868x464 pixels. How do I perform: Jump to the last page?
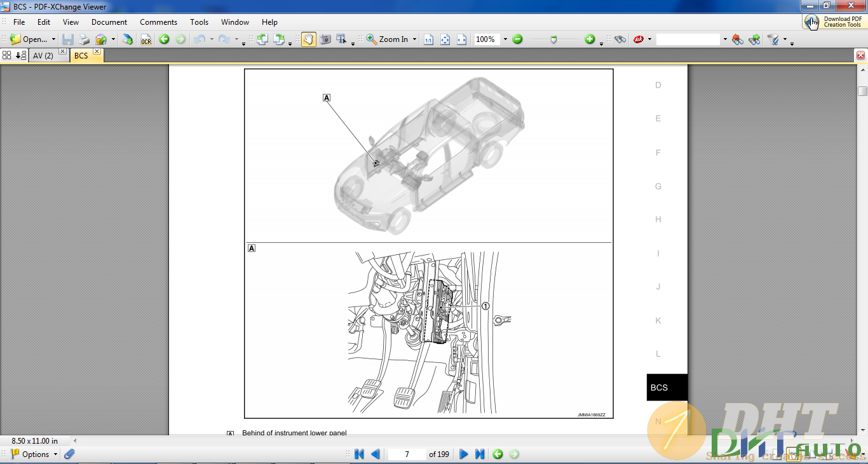(480, 454)
